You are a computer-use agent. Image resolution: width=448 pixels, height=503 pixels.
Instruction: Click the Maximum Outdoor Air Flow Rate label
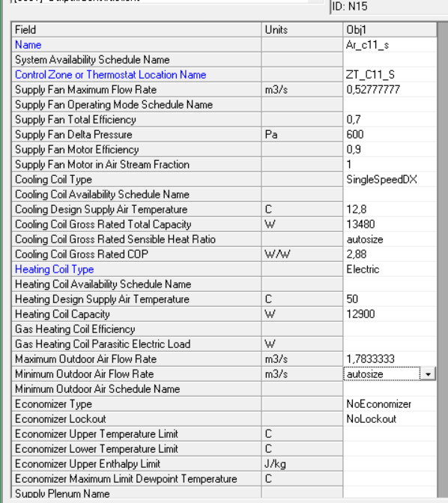coord(85,359)
